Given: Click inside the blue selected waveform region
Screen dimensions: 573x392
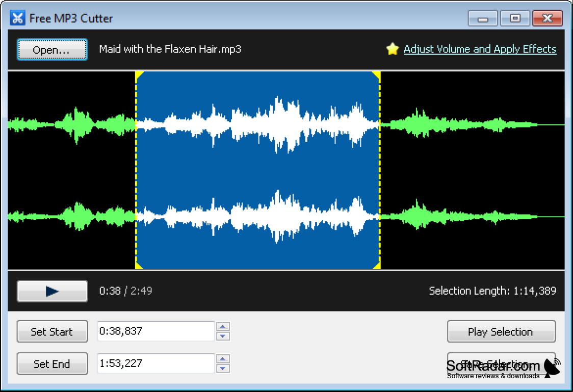Looking at the screenshot, I should [258, 170].
